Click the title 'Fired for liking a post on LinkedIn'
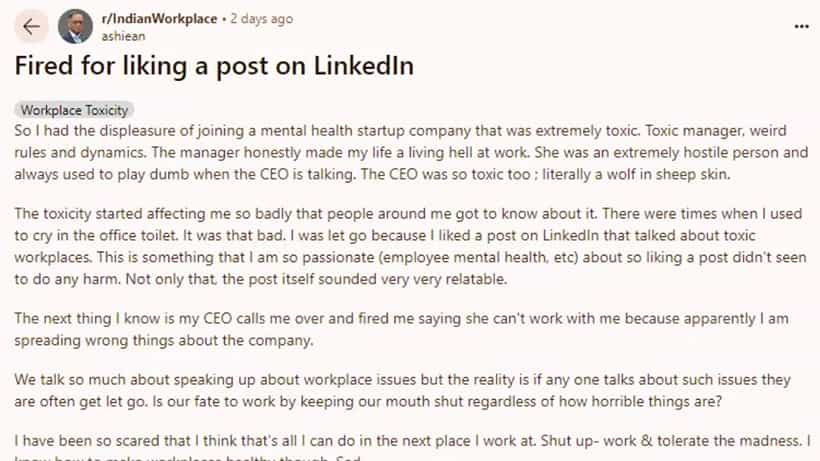Screen dimensions: 820x461 [x=214, y=66]
